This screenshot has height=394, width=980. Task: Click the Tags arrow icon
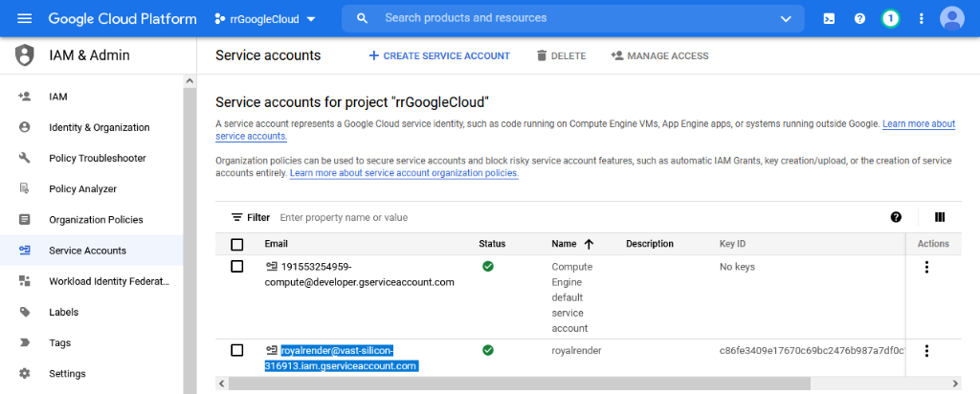click(24, 342)
